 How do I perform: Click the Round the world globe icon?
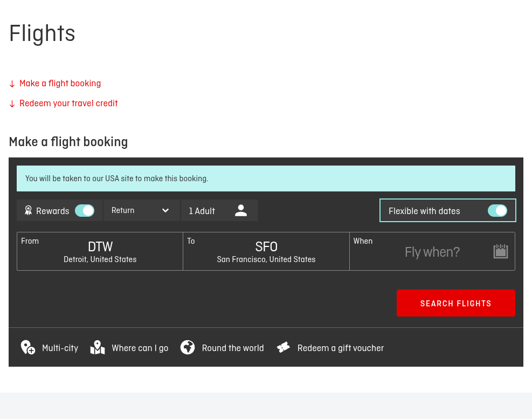(187, 347)
